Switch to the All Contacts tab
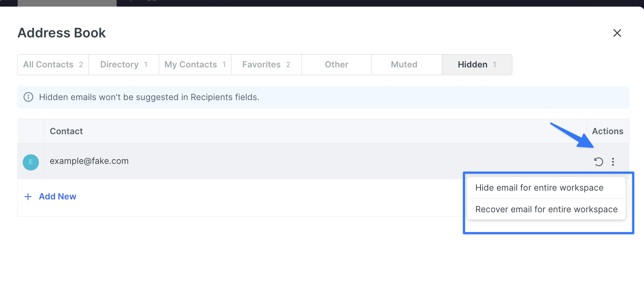This screenshot has height=294, width=644. coord(53,65)
